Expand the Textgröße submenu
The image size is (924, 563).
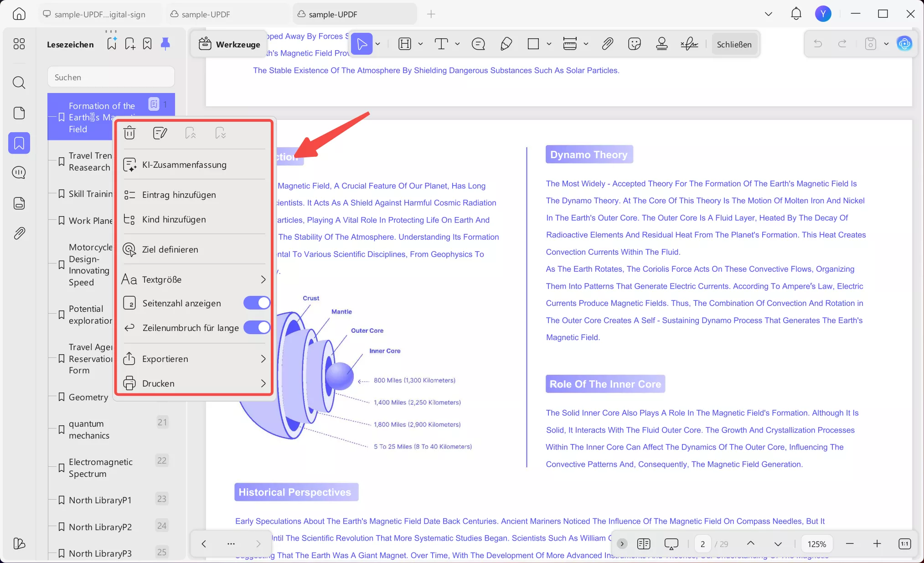pyautogui.click(x=263, y=279)
